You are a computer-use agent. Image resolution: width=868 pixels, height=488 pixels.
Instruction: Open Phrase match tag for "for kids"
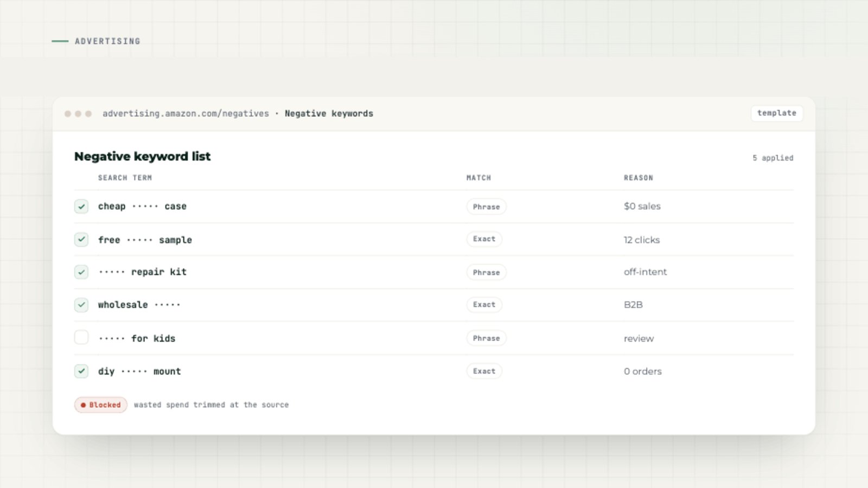coord(486,338)
